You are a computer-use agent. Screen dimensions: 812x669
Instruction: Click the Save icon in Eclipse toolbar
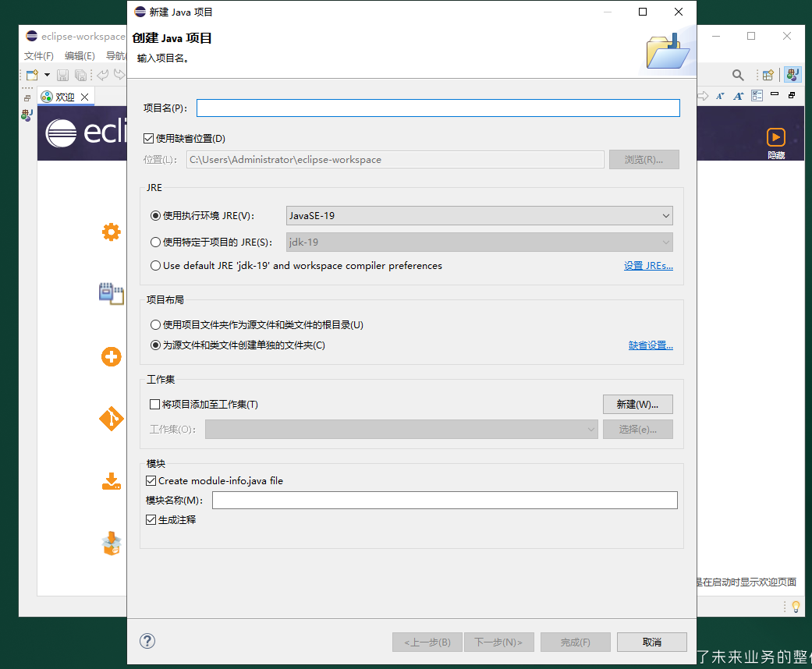click(x=62, y=75)
